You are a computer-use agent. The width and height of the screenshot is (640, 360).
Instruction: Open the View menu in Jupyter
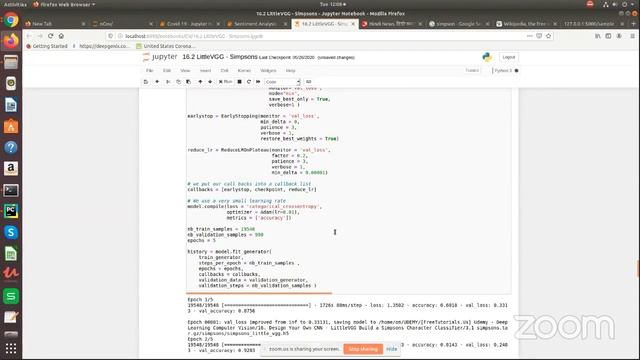pos(185,71)
